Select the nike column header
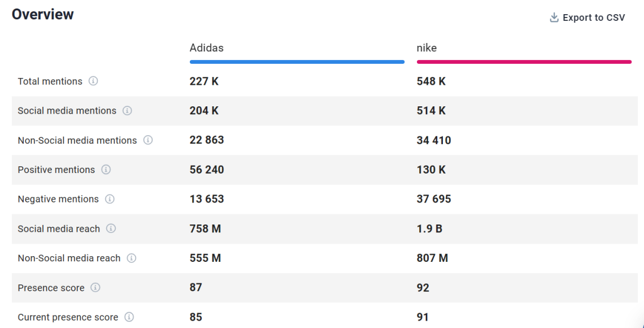Image resolution: width=644 pixels, height=328 pixels. click(x=427, y=48)
